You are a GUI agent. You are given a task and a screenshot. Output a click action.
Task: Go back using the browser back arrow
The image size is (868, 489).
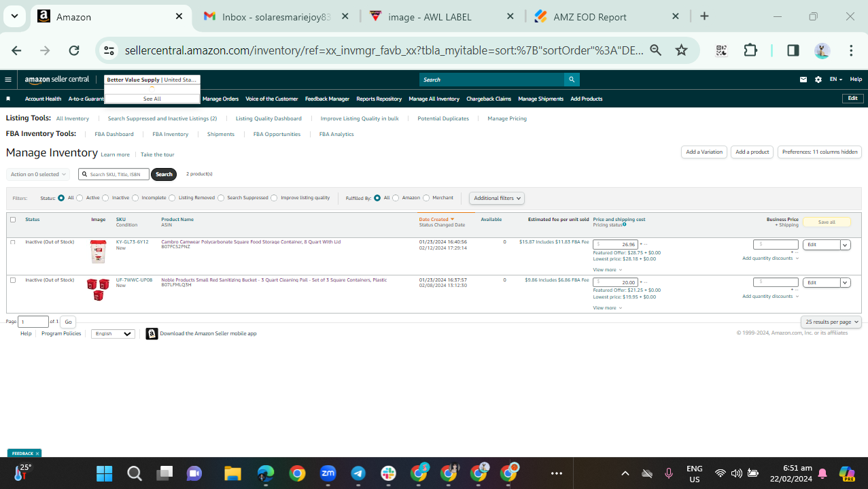[x=17, y=50]
